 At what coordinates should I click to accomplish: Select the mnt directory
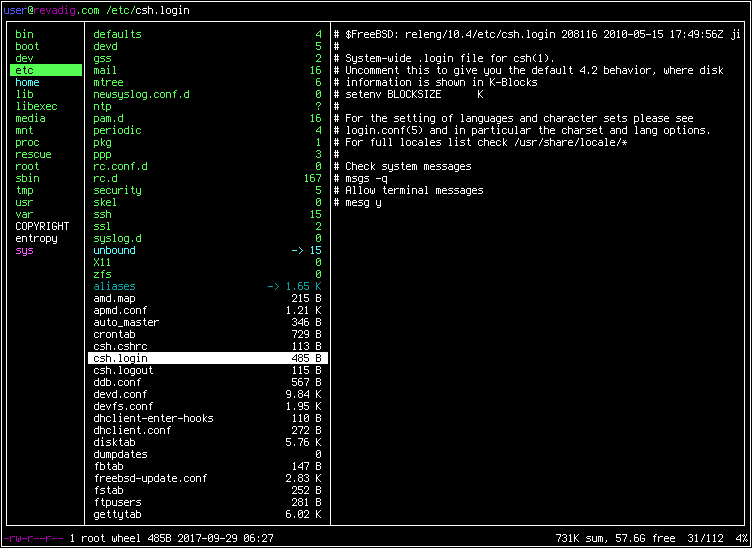pyautogui.click(x=24, y=130)
